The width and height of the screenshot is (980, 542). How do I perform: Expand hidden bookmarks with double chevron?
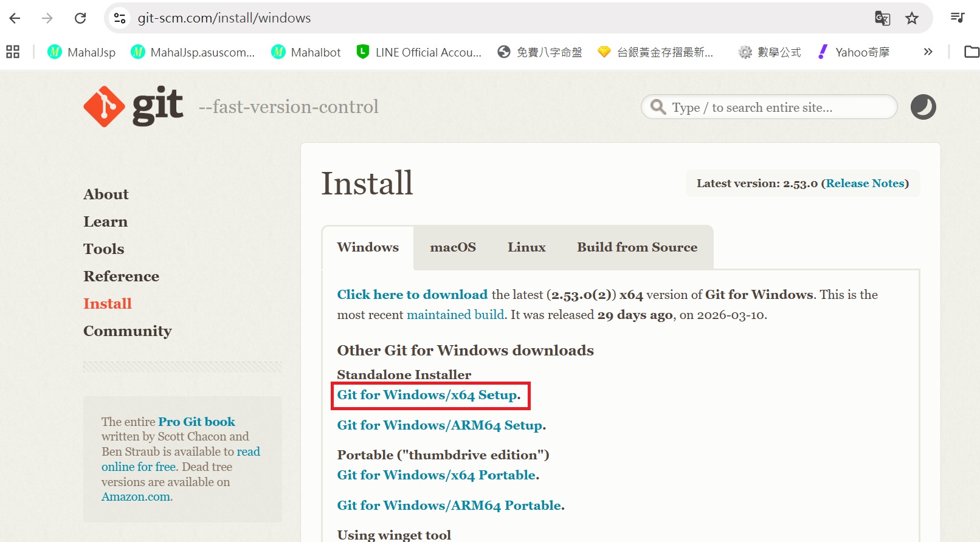pos(928,52)
